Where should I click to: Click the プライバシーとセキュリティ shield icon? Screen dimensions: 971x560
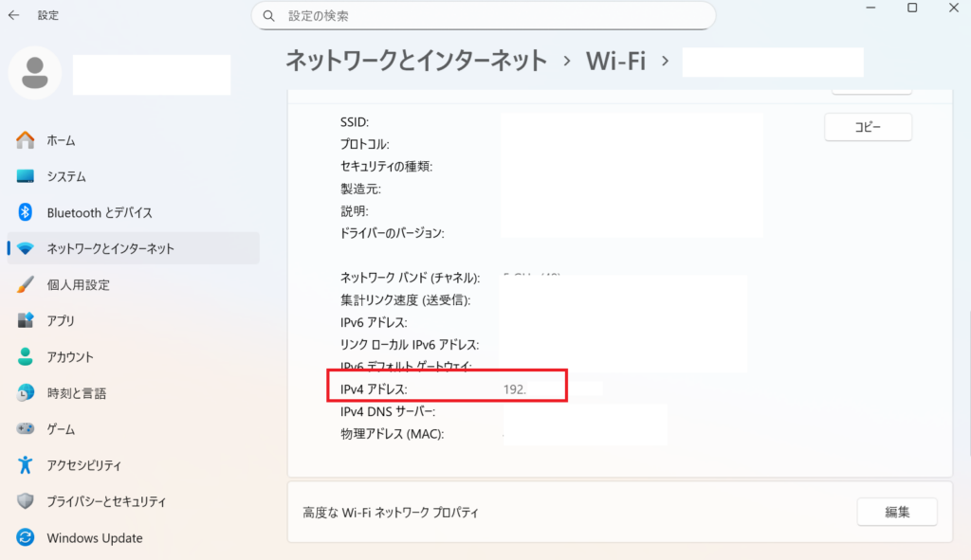coord(26,501)
